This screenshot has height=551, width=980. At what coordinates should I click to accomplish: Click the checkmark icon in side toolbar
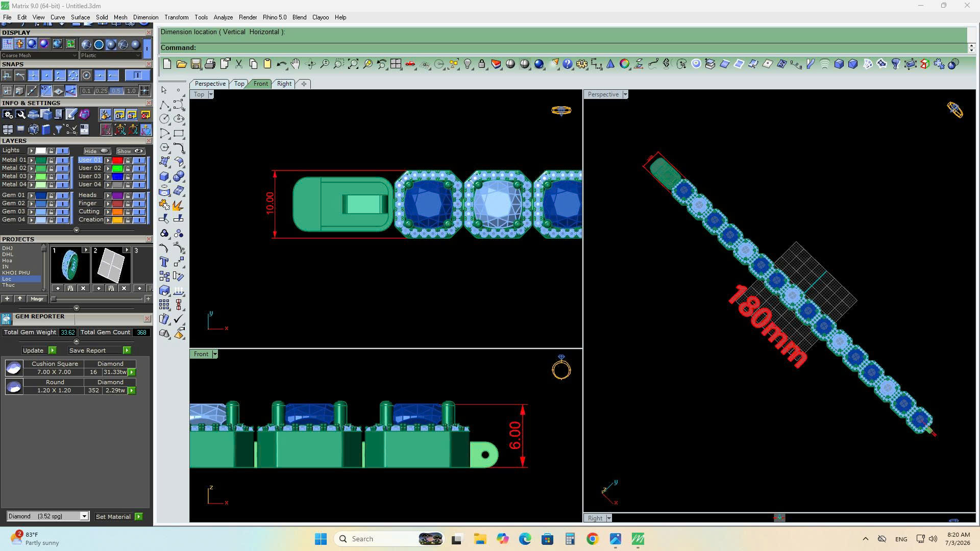point(179,319)
